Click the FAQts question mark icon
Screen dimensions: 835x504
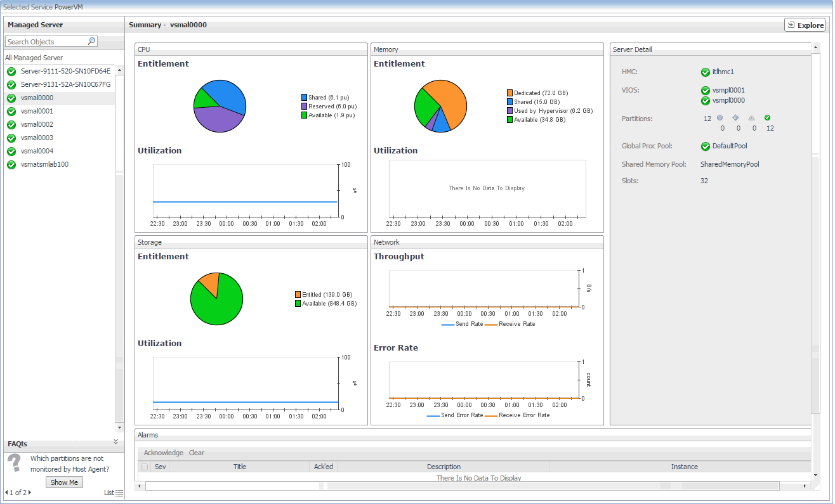pos(14,463)
